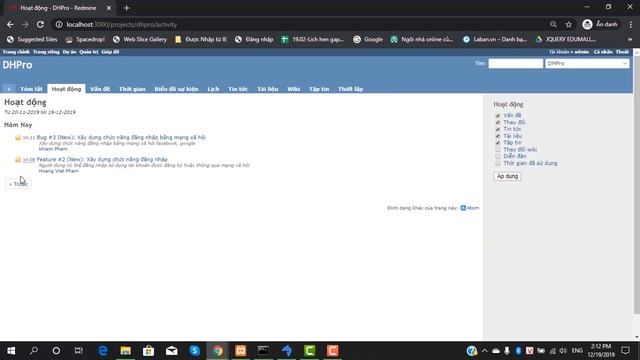640x360 pixels.
Task: Open the Thiết lập tab
Action: pos(351,89)
